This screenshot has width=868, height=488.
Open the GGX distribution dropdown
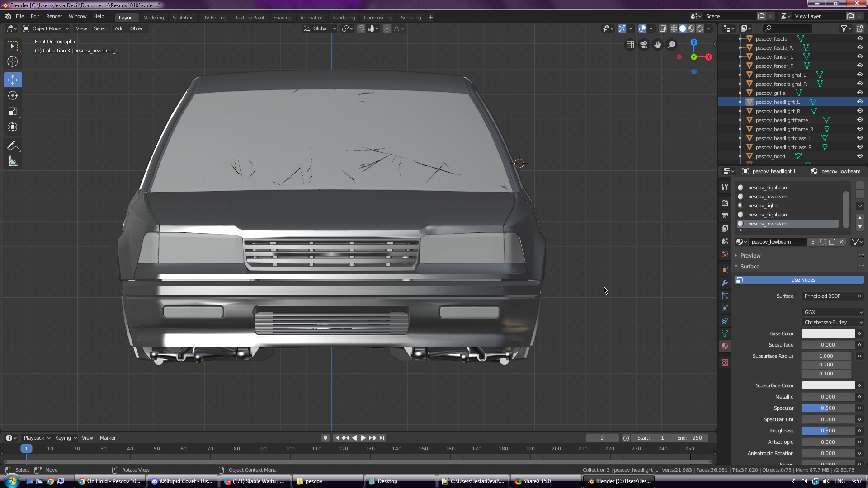tap(833, 312)
